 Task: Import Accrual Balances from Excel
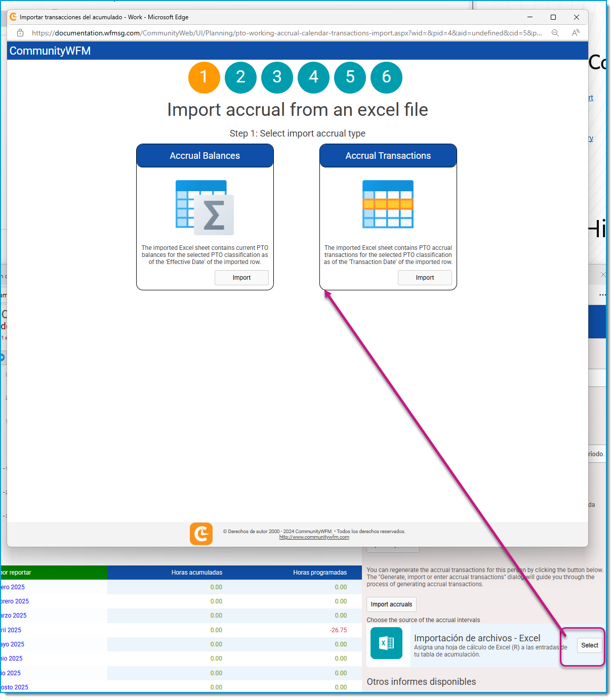click(241, 278)
